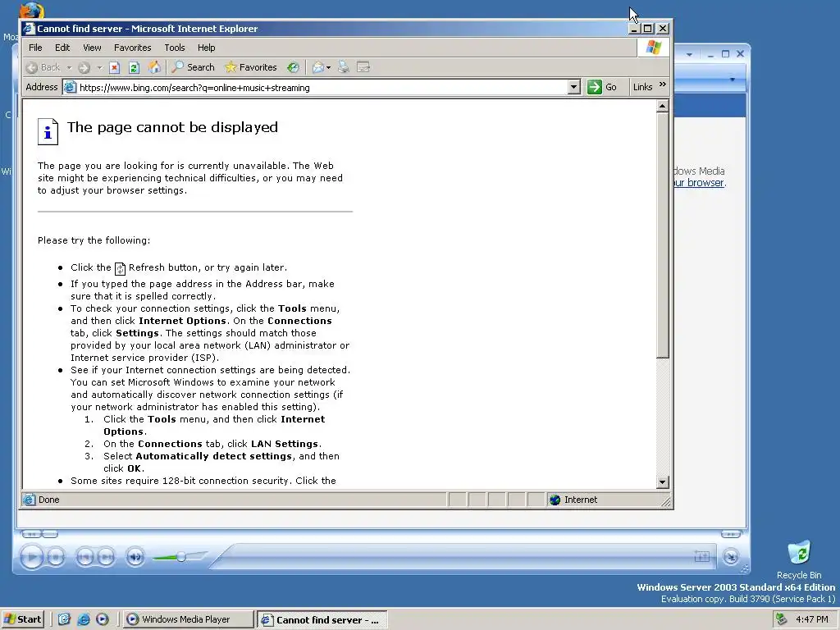Switch Media Player to skin mode
This screenshot has height=630, width=840.
730,557
